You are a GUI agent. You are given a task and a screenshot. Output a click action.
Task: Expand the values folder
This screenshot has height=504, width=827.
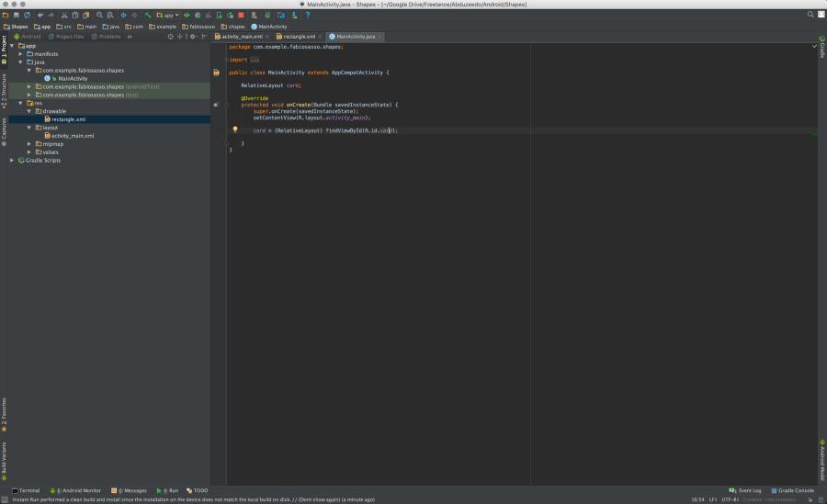click(29, 151)
